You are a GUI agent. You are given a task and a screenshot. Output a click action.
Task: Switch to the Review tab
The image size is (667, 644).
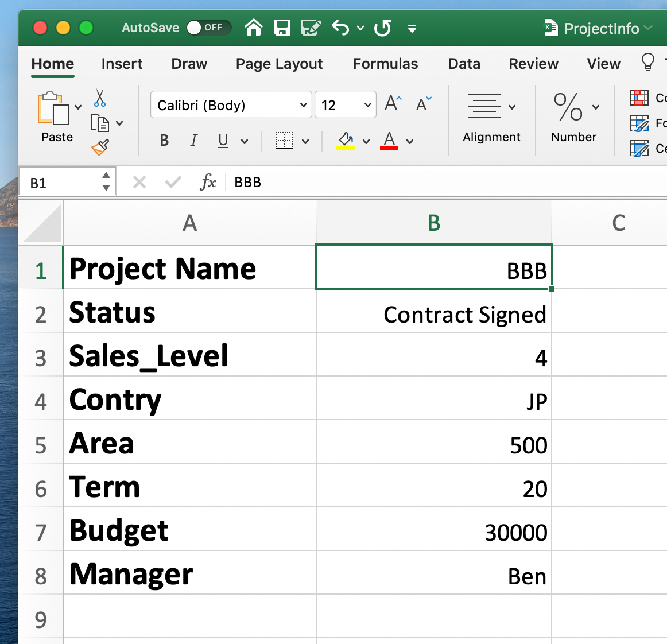(533, 64)
